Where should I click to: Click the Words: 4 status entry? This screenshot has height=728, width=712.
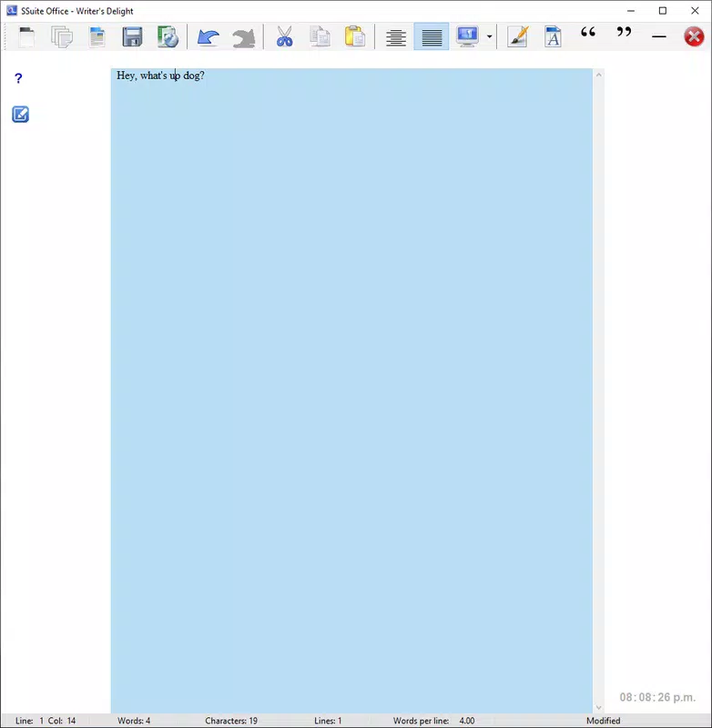coord(134,721)
